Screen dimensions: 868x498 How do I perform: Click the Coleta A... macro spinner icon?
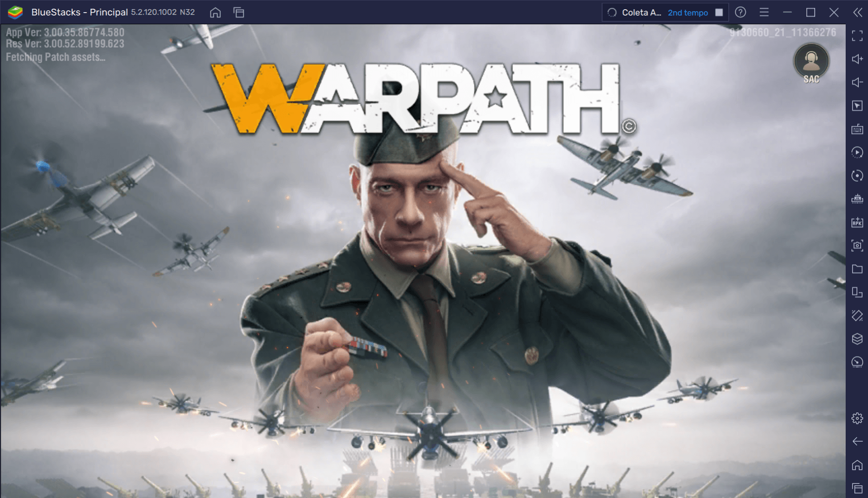point(612,13)
